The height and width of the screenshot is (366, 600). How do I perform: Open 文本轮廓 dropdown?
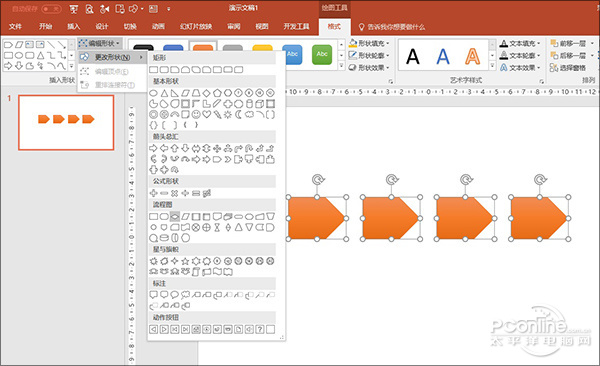point(520,56)
